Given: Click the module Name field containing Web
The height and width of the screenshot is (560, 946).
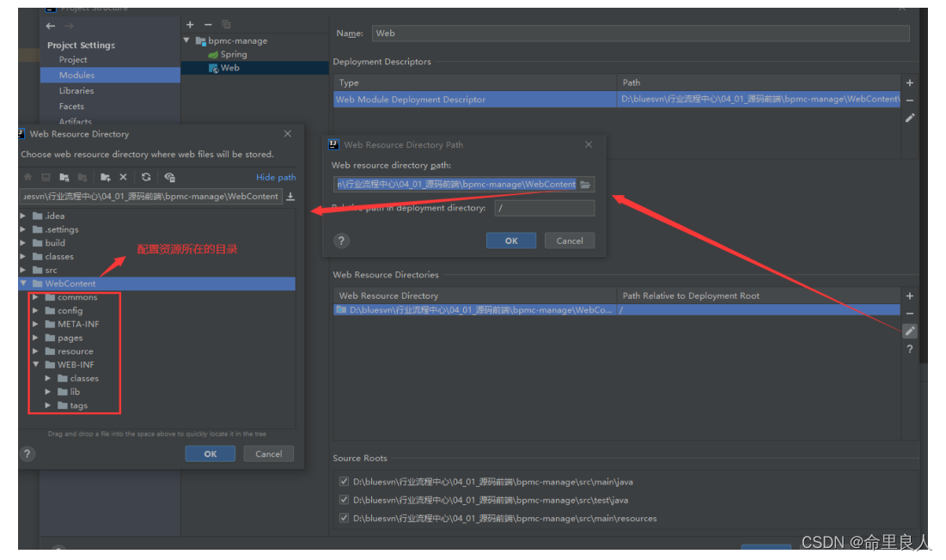Looking at the screenshot, I should click(x=641, y=33).
